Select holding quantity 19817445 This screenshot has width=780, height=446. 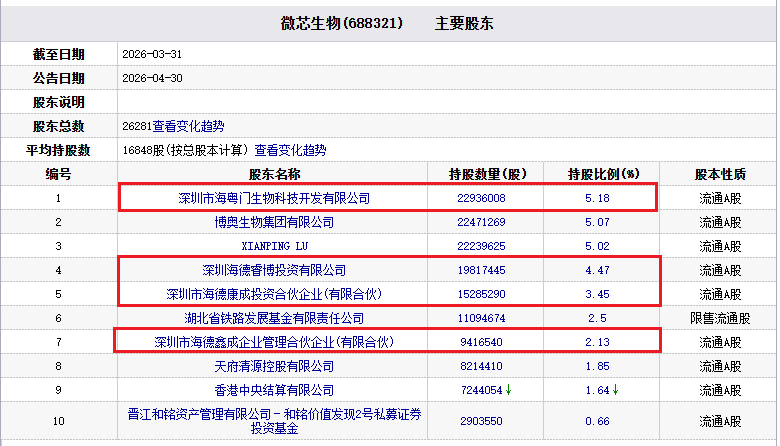pos(481,270)
